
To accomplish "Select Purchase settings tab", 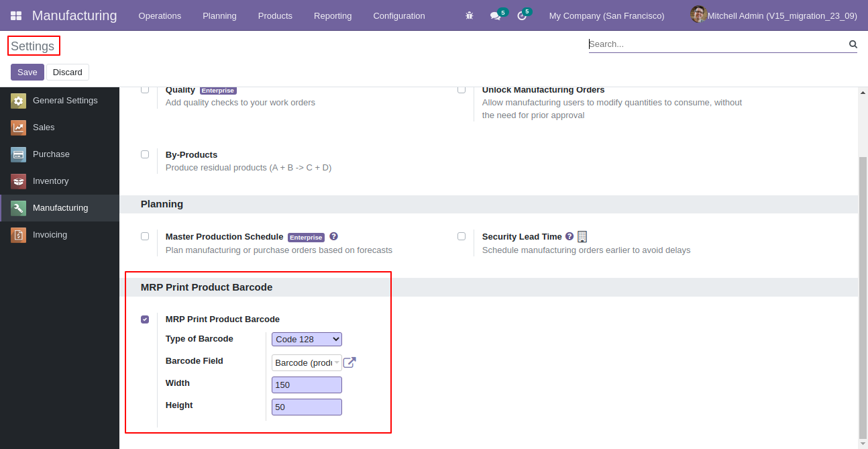I will pos(60,154).
